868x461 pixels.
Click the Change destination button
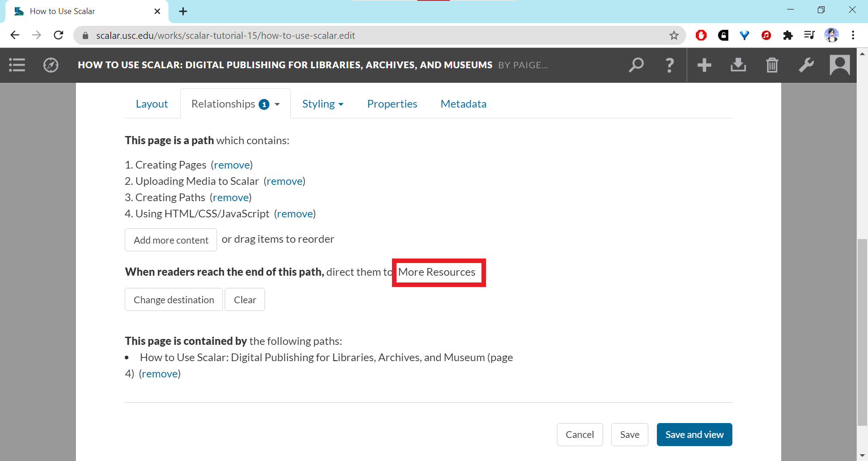click(x=174, y=300)
